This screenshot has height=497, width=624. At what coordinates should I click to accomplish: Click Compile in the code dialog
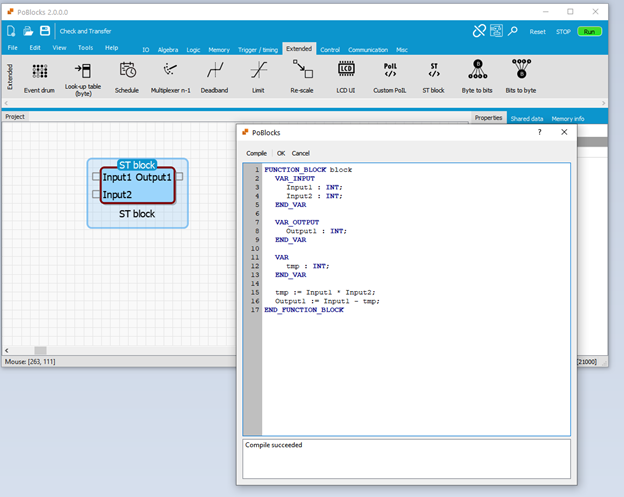click(x=256, y=153)
